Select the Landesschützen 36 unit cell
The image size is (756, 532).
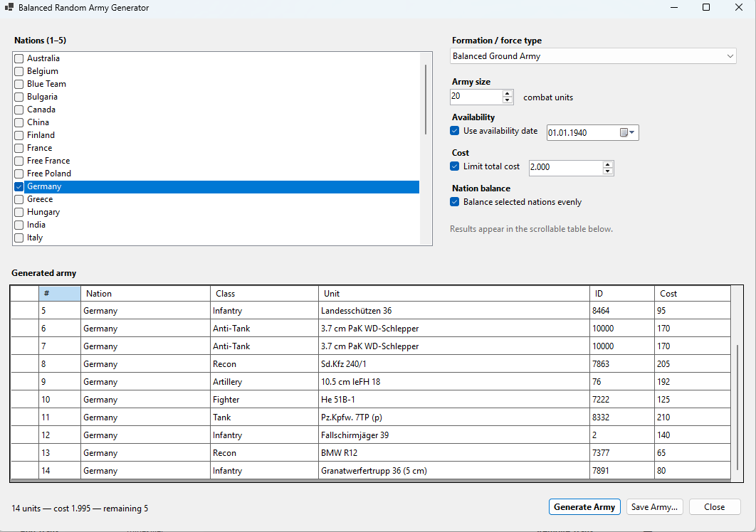454,311
